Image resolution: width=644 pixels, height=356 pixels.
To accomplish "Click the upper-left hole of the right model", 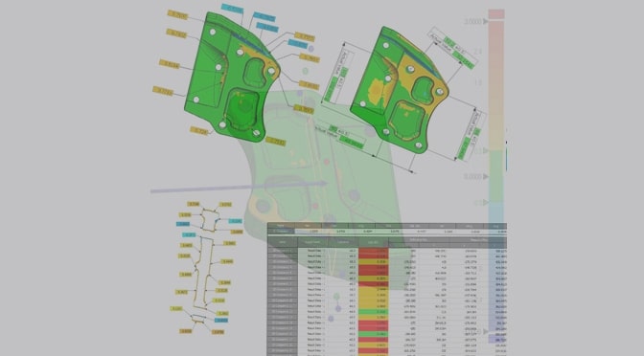I will pos(385,46).
